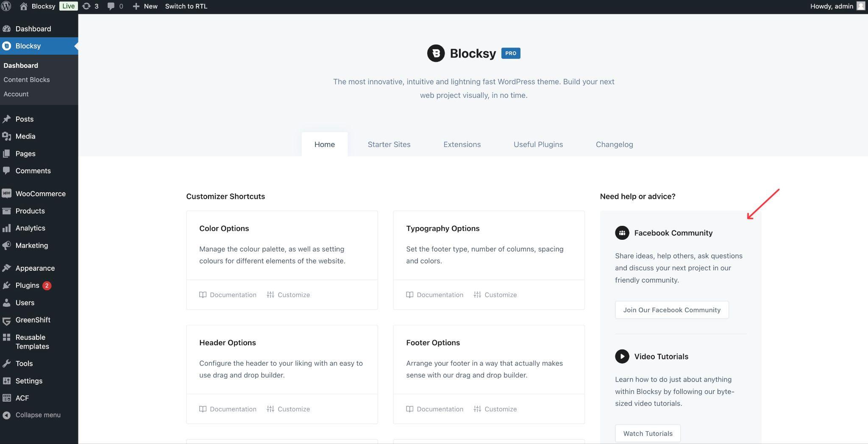Click the Users person icon

tap(6, 302)
